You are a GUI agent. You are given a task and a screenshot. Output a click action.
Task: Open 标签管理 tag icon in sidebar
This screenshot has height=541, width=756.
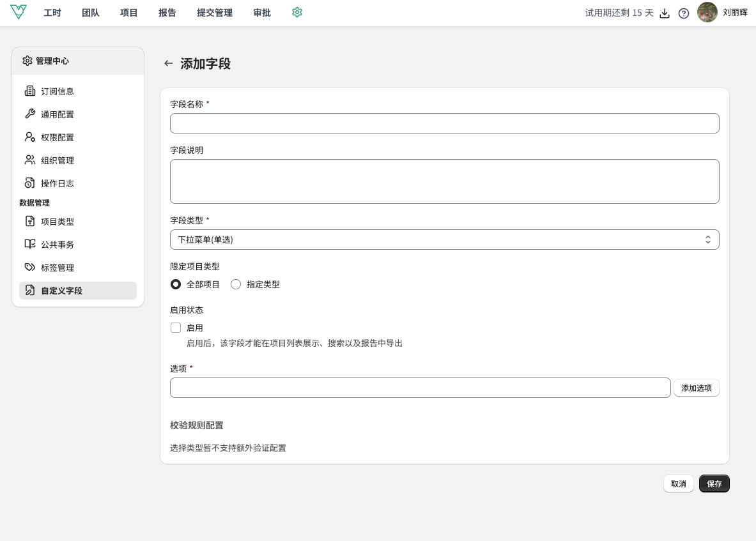(30, 268)
